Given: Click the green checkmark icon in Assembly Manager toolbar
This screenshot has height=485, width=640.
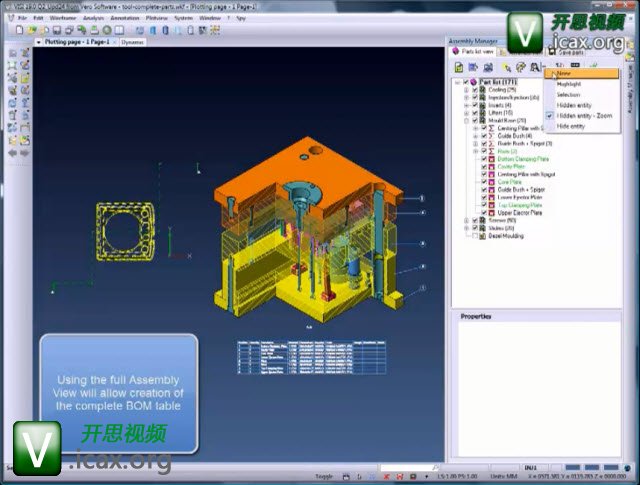Looking at the screenshot, I should pyautogui.click(x=594, y=65).
